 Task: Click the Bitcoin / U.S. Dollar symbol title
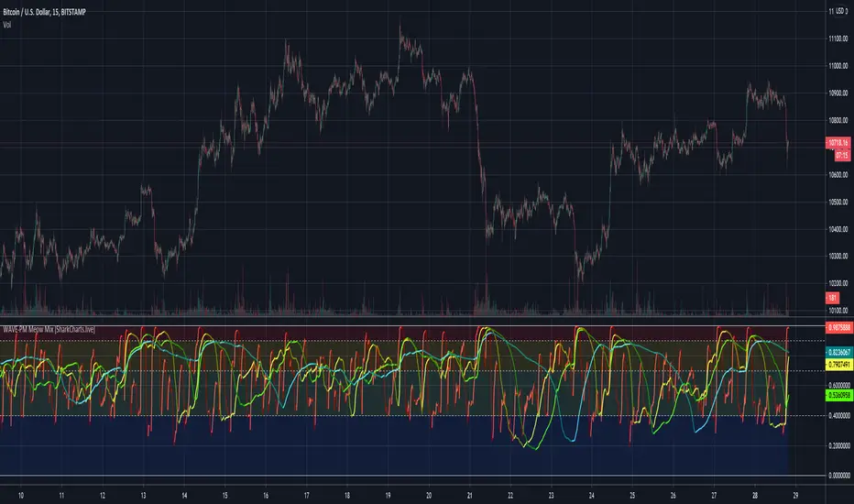45,12
